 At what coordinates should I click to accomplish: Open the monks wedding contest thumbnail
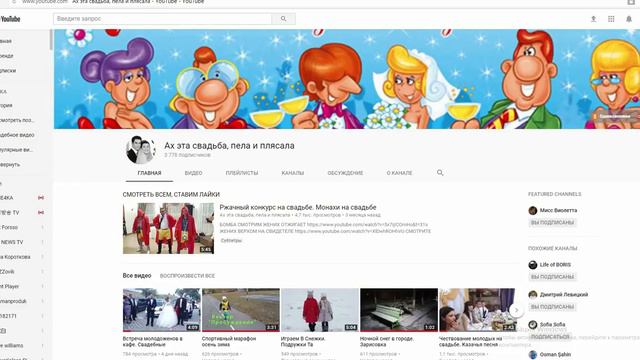click(168, 228)
